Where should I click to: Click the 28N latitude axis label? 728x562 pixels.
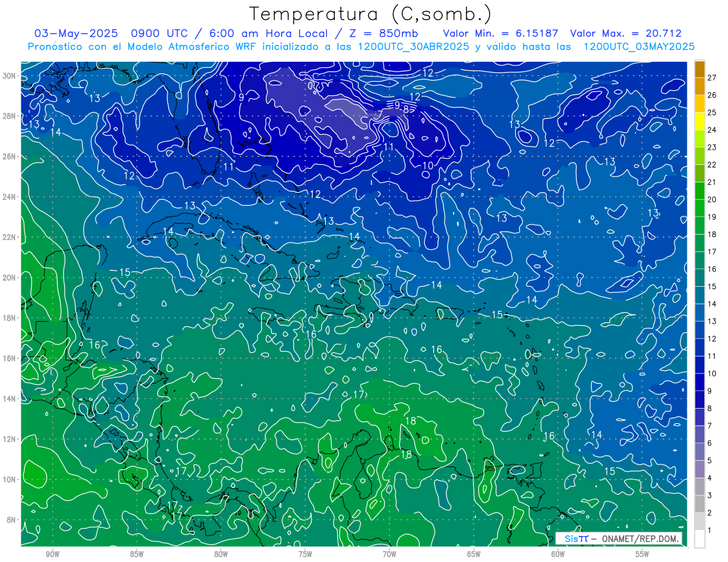[10, 116]
